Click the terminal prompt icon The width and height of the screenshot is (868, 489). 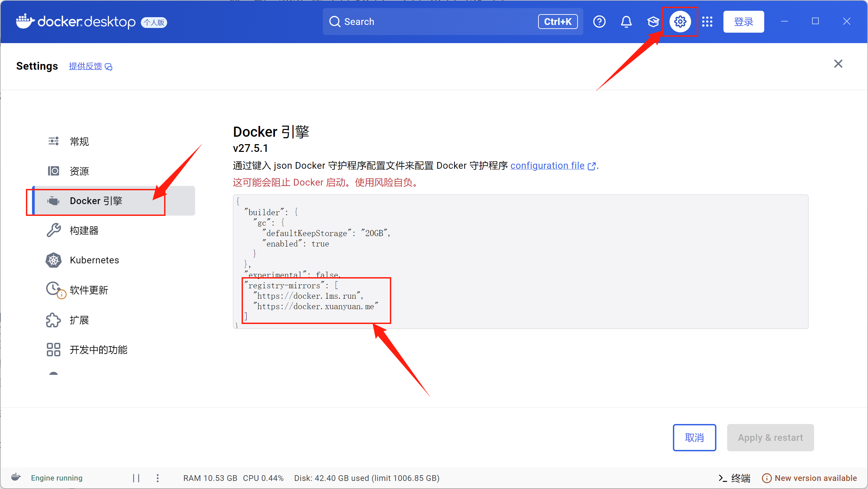(722, 478)
